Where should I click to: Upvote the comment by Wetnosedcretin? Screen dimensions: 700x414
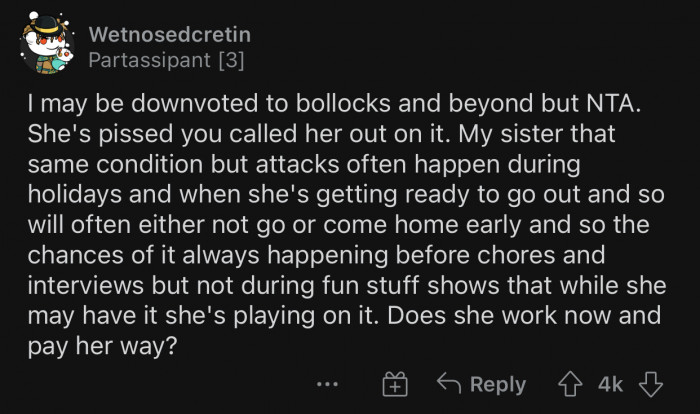573,384
